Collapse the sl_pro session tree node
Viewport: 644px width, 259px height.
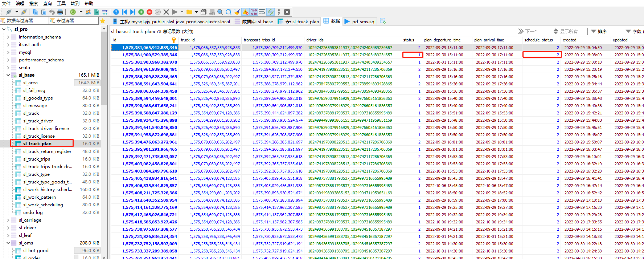pos(4,29)
